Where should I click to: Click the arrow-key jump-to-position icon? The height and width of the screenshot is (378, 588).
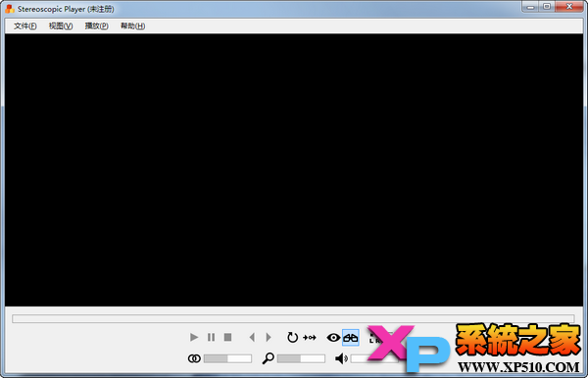(x=310, y=338)
